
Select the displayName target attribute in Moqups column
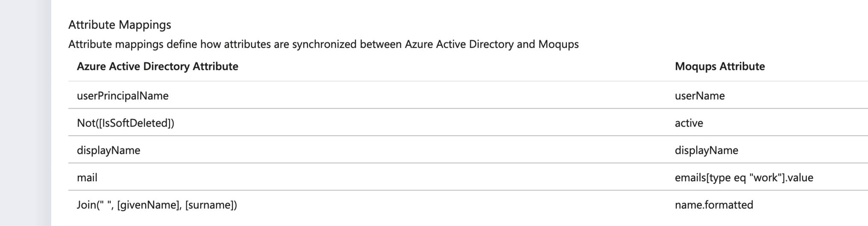706,151
